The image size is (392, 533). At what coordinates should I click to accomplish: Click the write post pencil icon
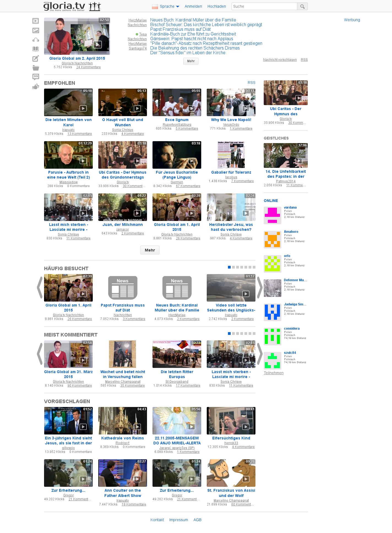click(36, 58)
